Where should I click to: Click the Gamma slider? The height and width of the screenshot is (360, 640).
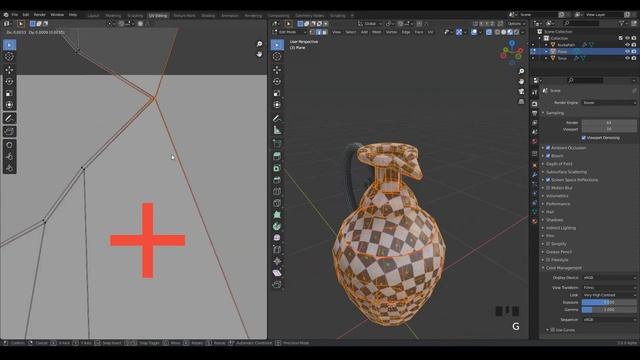pos(609,310)
